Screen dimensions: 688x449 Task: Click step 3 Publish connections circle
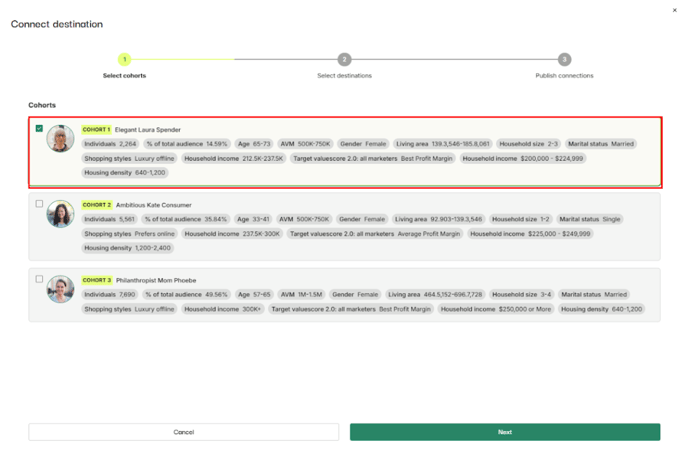tap(564, 60)
